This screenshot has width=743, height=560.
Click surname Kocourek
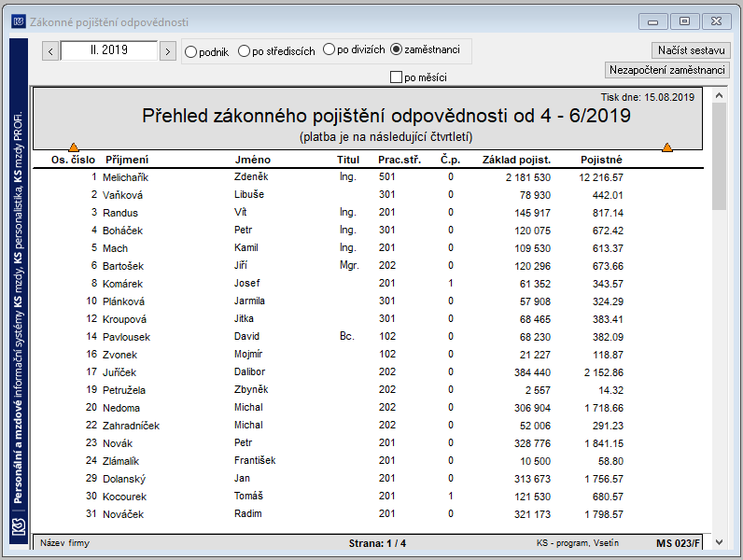(x=125, y=497)
